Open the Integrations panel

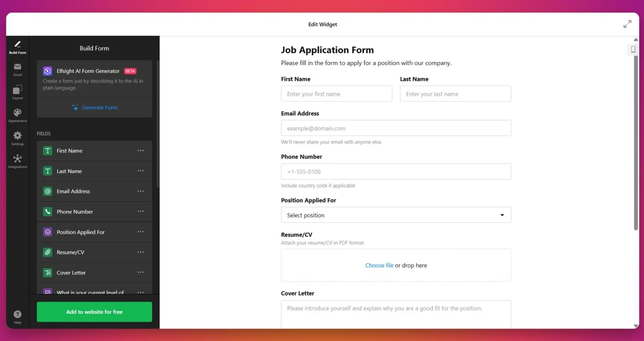(17, 161)
